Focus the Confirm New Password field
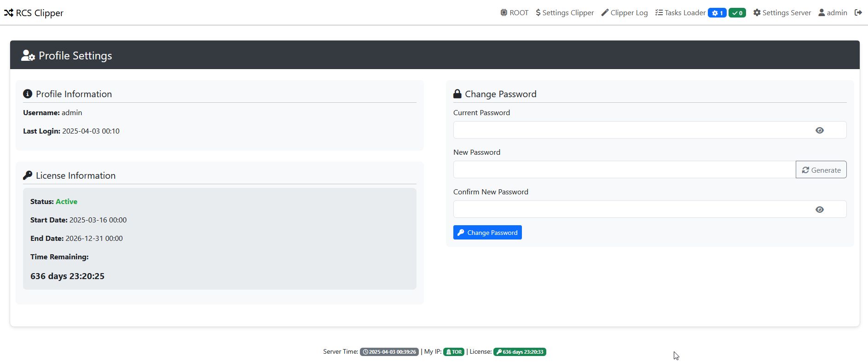Screen dimensions: 868x362 point(650,209)
